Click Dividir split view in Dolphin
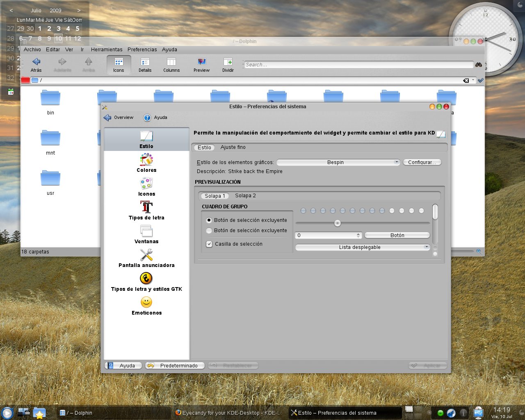 click(228, 65)
